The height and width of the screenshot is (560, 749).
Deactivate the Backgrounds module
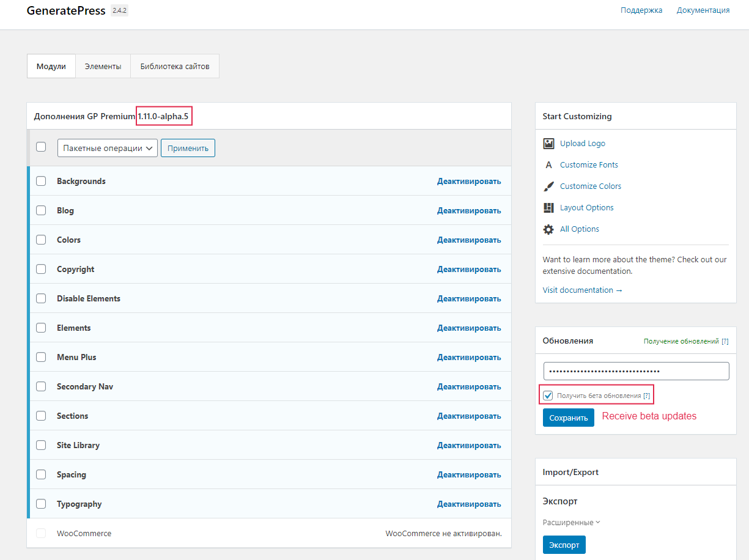(x=469, y=181)
